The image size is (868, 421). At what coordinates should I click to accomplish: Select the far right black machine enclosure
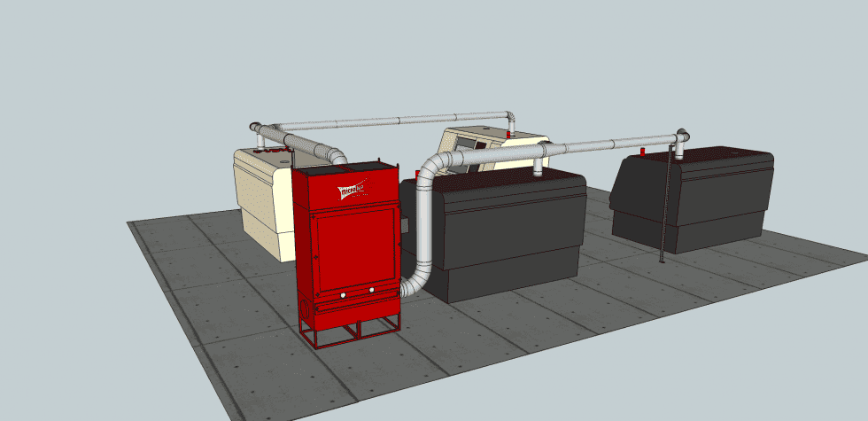(692, 199)
